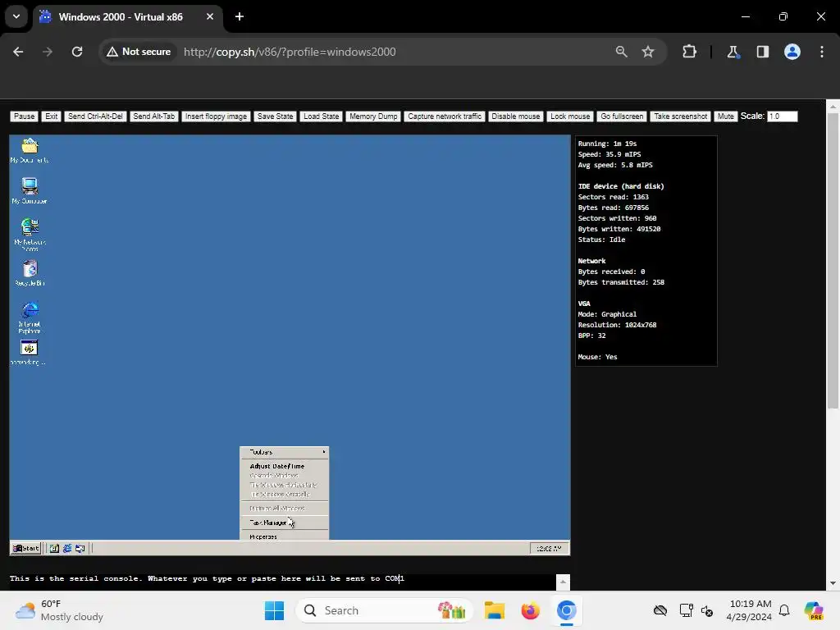The height and width of the screenshot is (630, 840).
Task: Click Insert floppy image button
Action: (x=216, y=116)
